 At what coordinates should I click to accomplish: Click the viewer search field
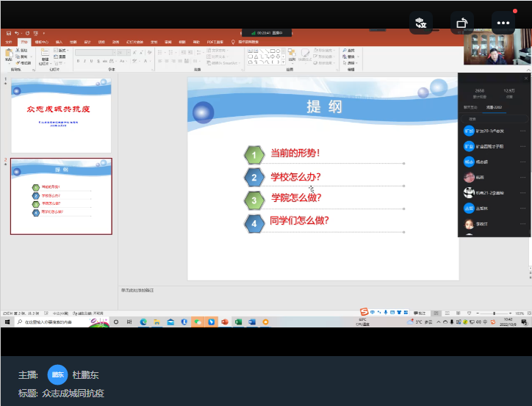point(494,118)
